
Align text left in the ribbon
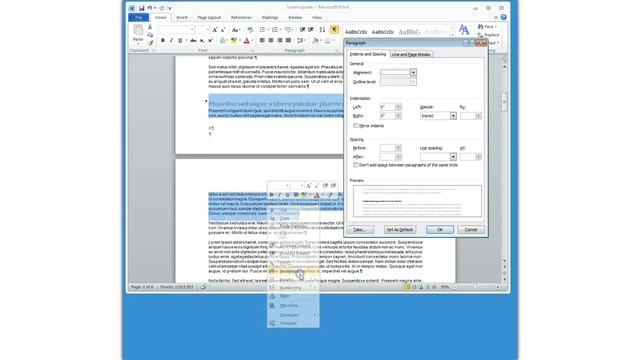point(262,40)
